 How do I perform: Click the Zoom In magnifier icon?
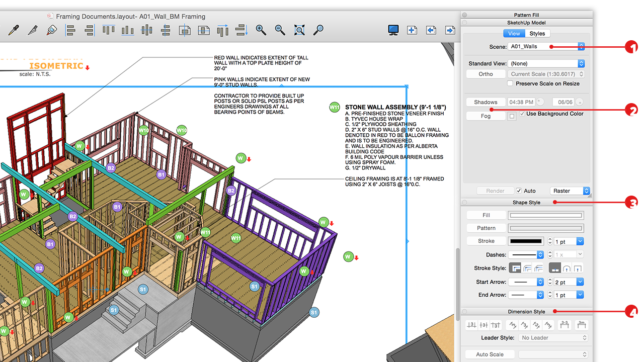(261, 30)
